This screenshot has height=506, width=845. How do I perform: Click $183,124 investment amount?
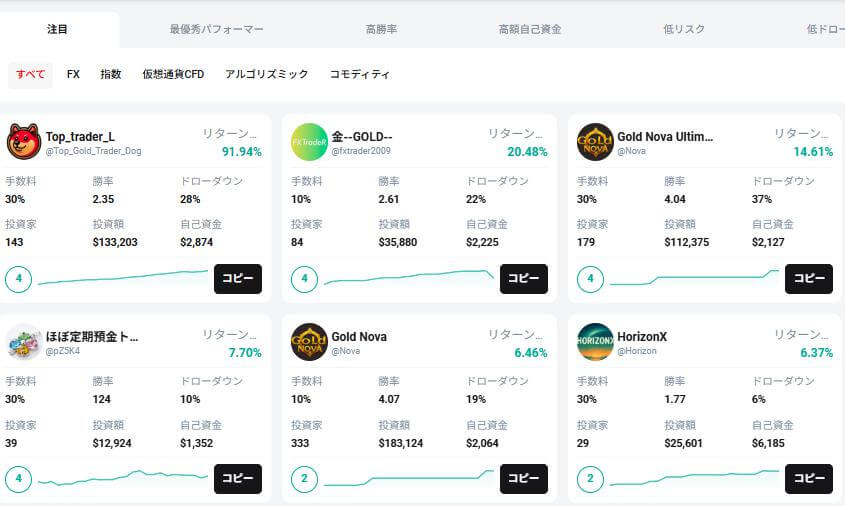click(400, 443)
